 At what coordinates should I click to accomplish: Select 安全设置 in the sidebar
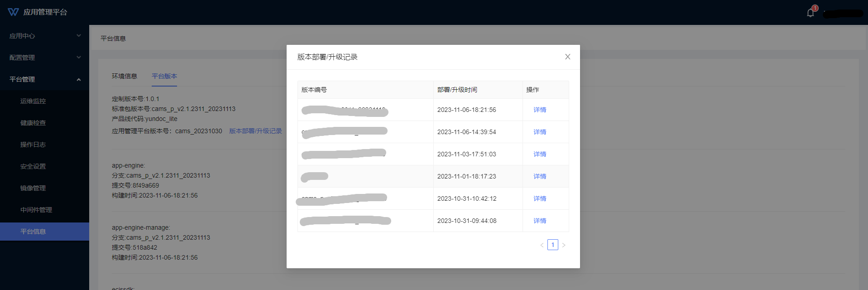point(33,166)
